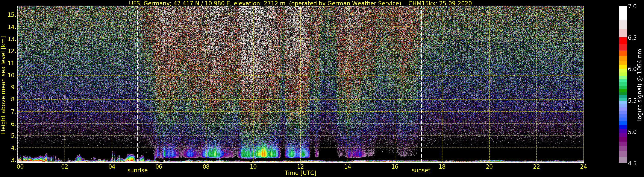
Task: Click the '10' time tick label
Action: click(253, 166)
